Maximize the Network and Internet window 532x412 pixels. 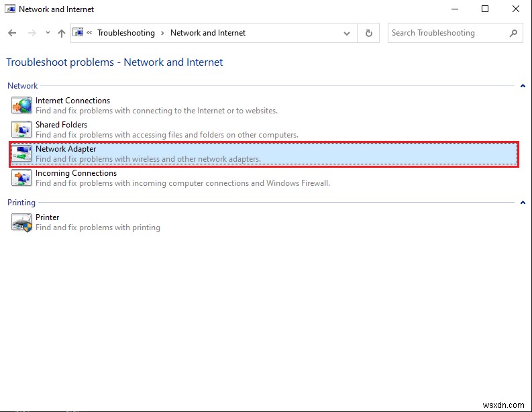(485, 9)
